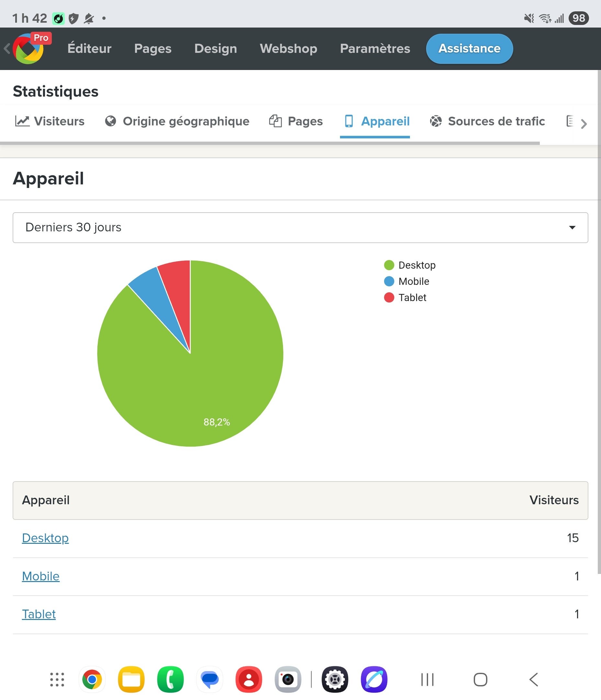Tap the Wi-Fi status icon
601x700 pixels.
point(545,18)
